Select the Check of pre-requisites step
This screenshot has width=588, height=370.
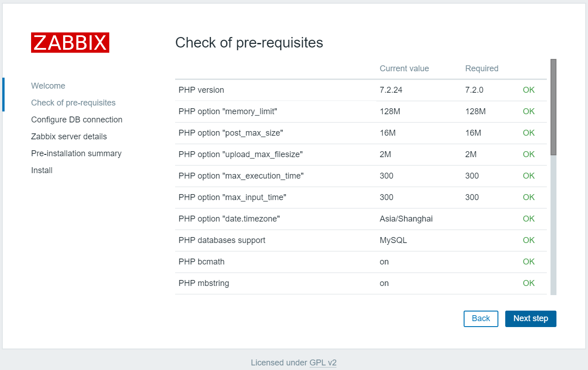[x=73, y=102]
